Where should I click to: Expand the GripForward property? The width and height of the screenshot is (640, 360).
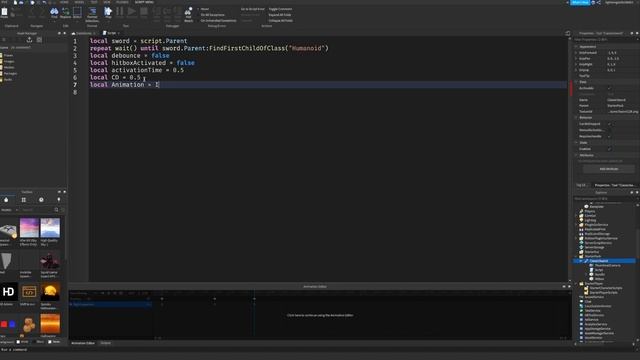coord(576,53)
